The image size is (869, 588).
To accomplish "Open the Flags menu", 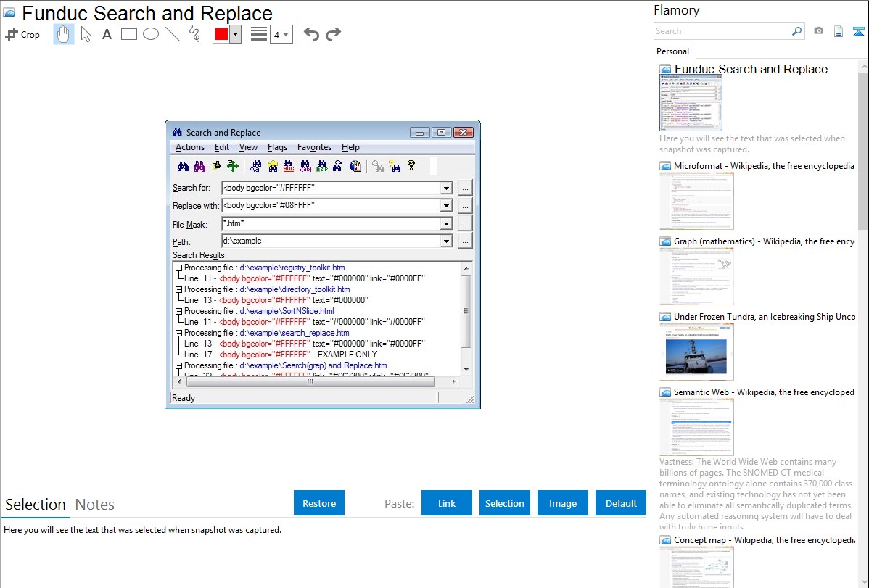I will click(x=277, y=147).
